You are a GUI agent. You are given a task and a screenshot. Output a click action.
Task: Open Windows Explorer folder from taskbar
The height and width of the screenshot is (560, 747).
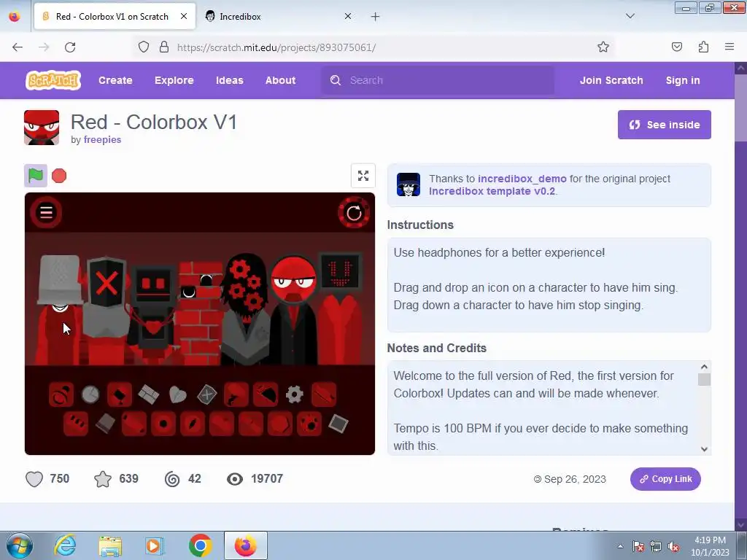pyautogui.click(x=110, y=545)
